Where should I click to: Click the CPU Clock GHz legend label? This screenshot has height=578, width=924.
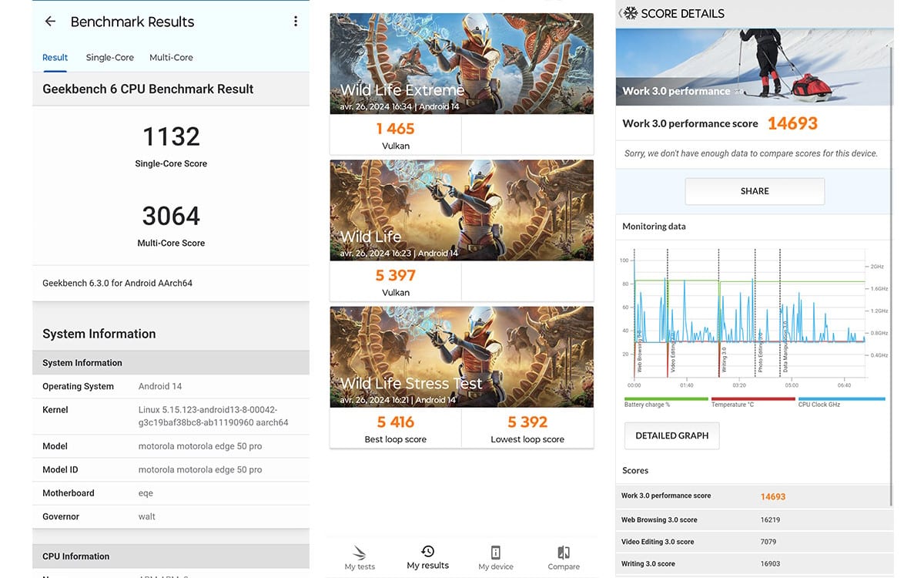tap(820, 405)
